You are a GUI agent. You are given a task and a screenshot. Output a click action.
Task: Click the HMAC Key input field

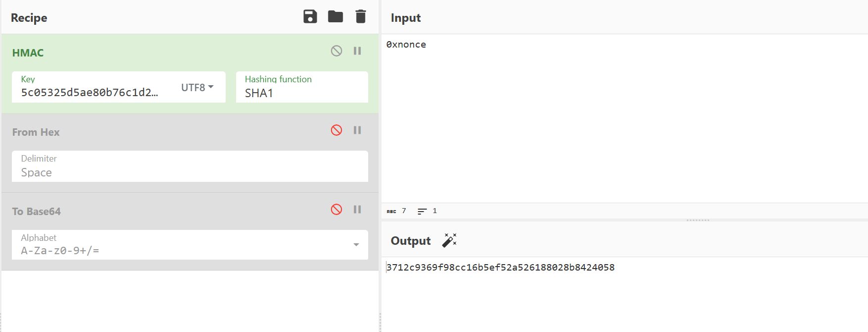(x=94, y=93)
